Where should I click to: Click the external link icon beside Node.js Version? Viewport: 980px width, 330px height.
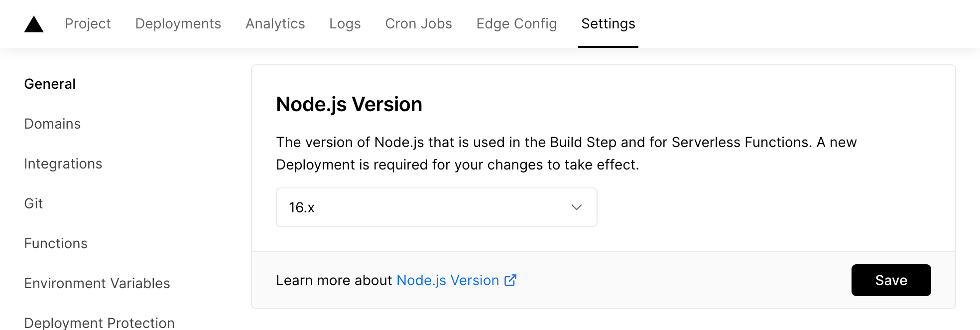point(510,280)
